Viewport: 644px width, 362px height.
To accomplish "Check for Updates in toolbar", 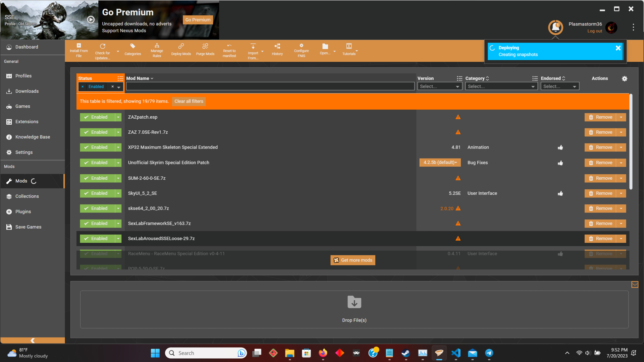I will coord(102,51).
